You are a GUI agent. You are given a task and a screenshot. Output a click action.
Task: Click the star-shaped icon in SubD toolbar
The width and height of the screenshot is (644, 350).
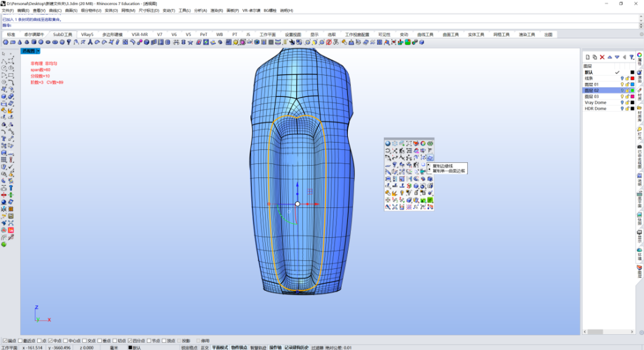click(x=190, y=42)
